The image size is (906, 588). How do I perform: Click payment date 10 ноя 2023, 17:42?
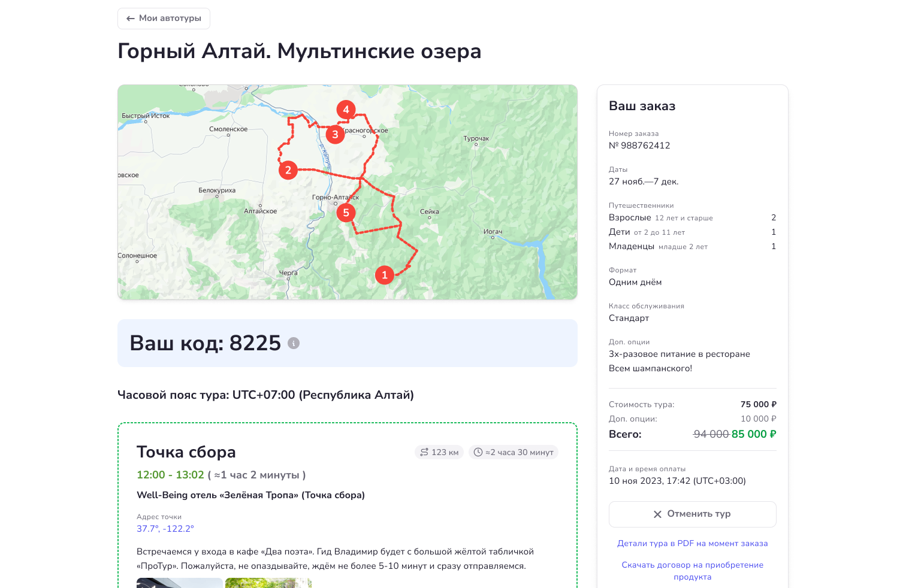[x=677, y=481]
